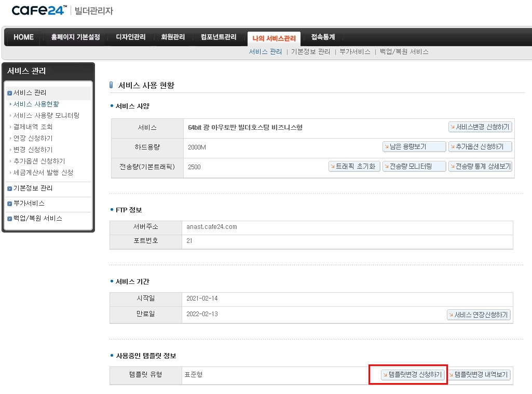Open 전송량 모니터링 button

pos(414,167)
